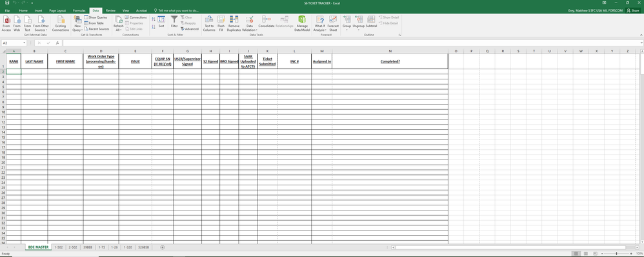Screen dimensions: 644x257
Task: Click Remove Duplicates
Action: pyautogui.click(x=234, y=23)
